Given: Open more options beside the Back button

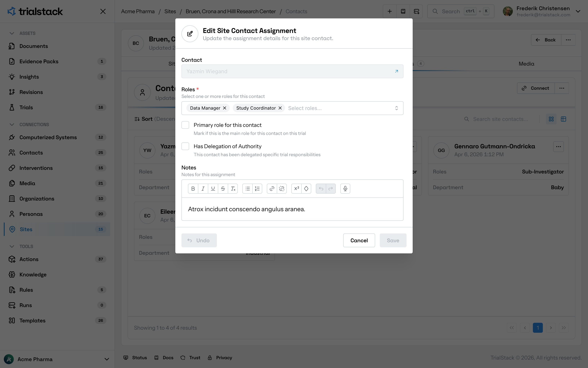Looking at the screenshot, I should pyautogui.click(x=568, y=40).
